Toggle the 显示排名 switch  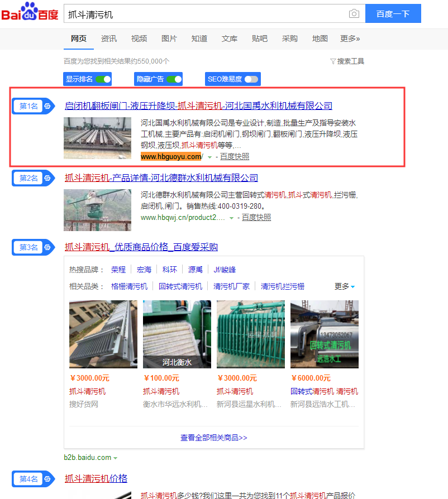pyautogui.click(x=103, y=79)
